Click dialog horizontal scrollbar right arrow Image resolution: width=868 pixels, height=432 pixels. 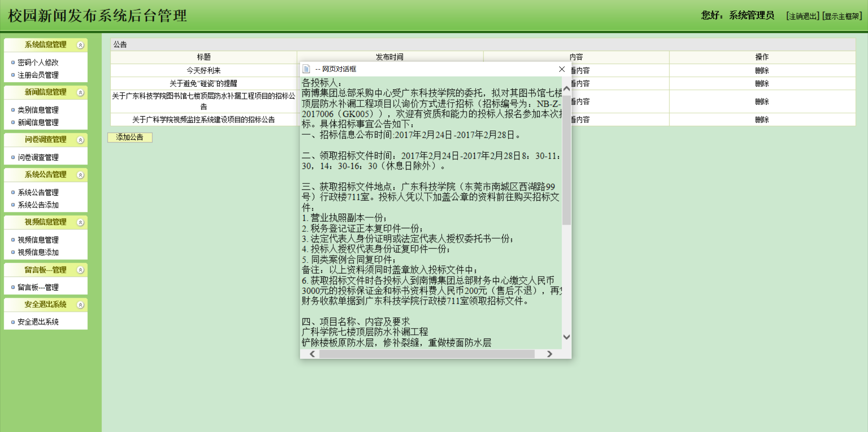550,354
